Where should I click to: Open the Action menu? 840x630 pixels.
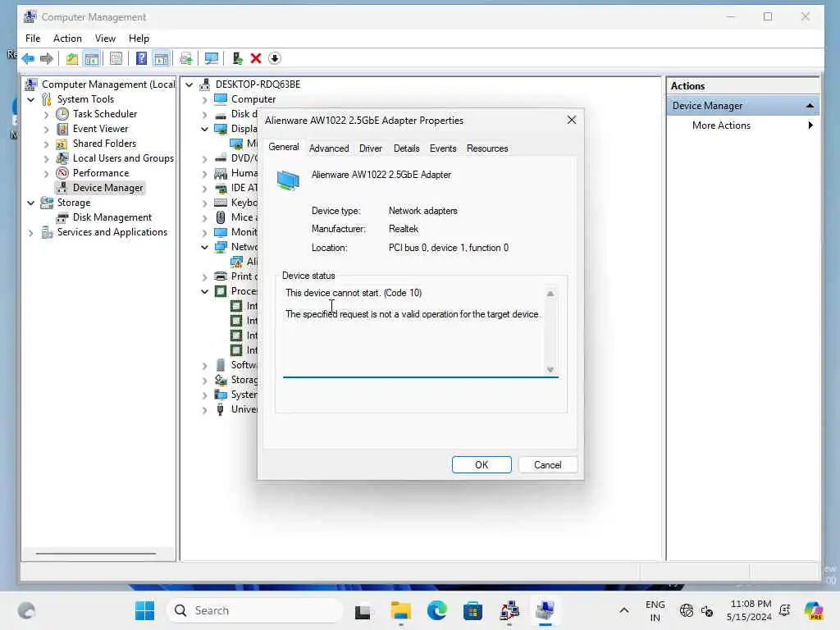click(x=67, y=38)
